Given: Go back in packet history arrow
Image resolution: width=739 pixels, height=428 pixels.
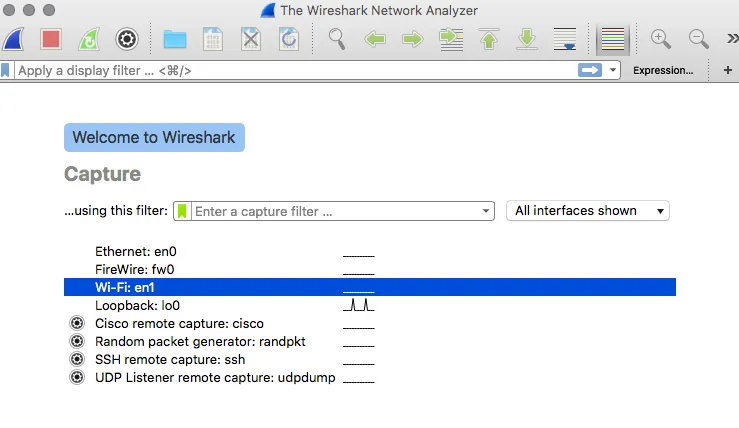Looking at the screenshot, I should point(375,39).
